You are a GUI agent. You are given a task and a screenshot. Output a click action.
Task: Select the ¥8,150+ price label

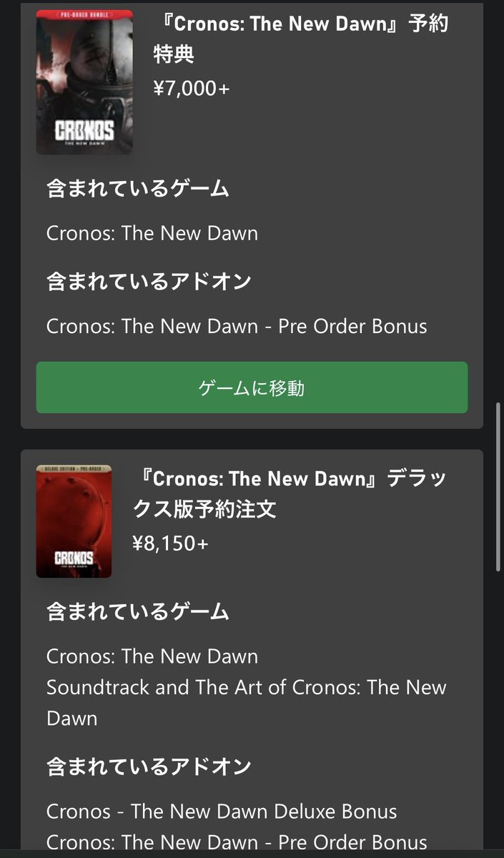(x=170, y=543)
